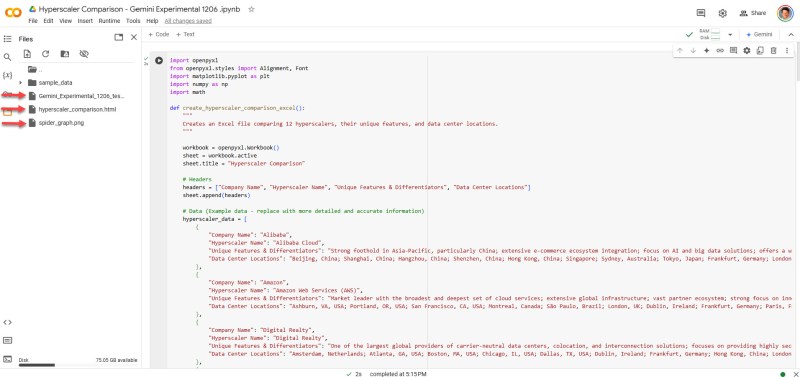Open the Runtime menu

[x=109, y=21]
